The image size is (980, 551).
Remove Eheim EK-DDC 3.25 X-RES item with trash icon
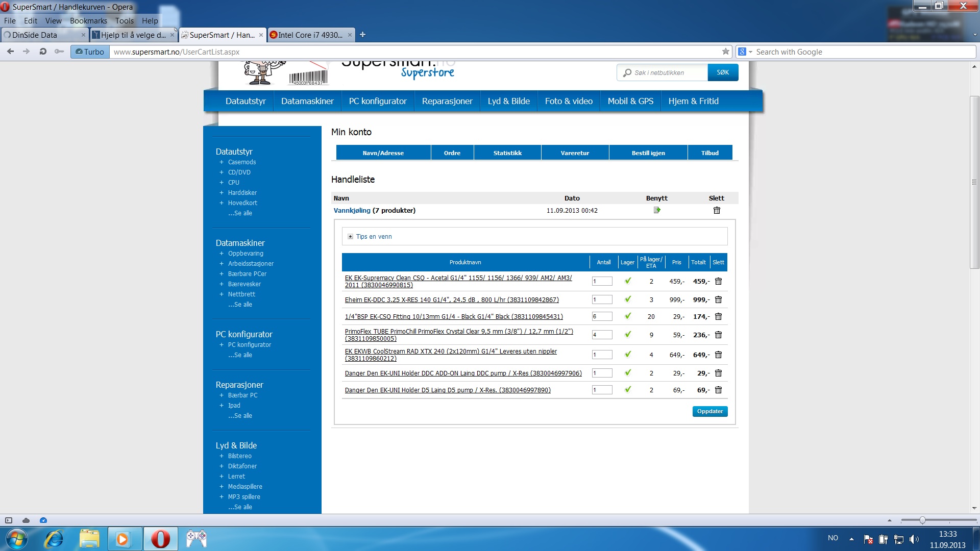click(x=718, y=299)
